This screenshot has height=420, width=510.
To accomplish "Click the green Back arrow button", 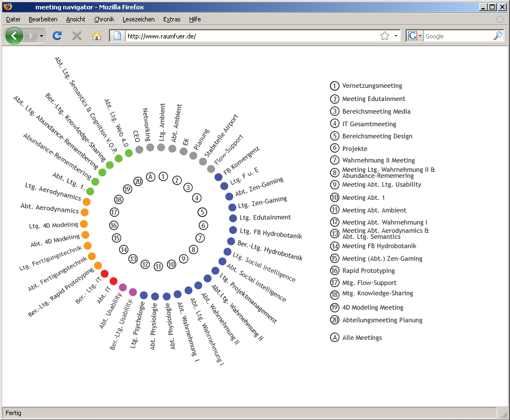I will tap(14, 36).
